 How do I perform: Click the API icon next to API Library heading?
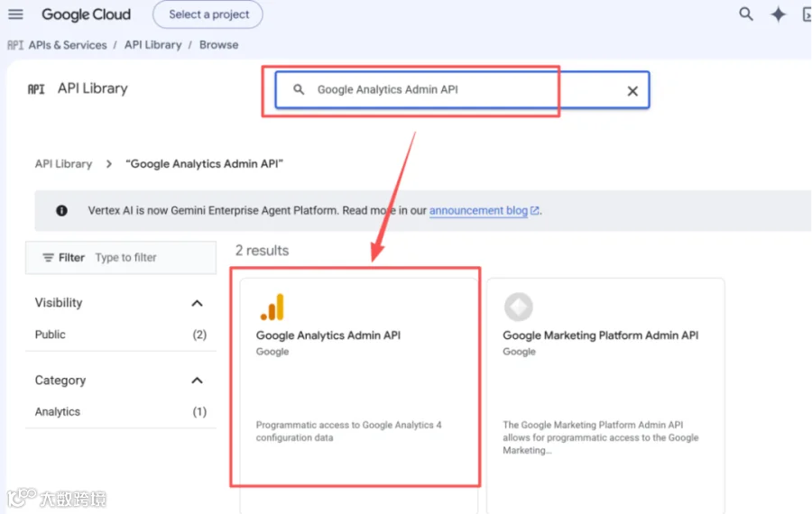tap(36, 89)
